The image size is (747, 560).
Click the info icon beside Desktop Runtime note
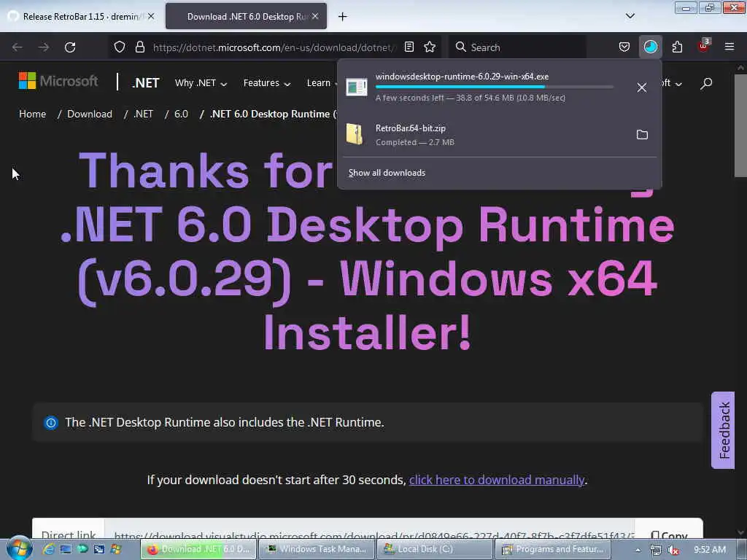click(51, 422)
